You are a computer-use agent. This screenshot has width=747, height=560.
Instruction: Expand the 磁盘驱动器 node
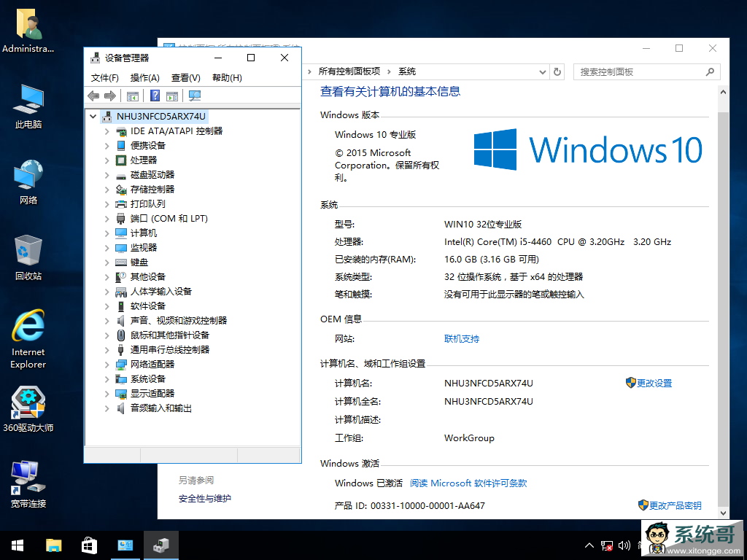[107, 175]
